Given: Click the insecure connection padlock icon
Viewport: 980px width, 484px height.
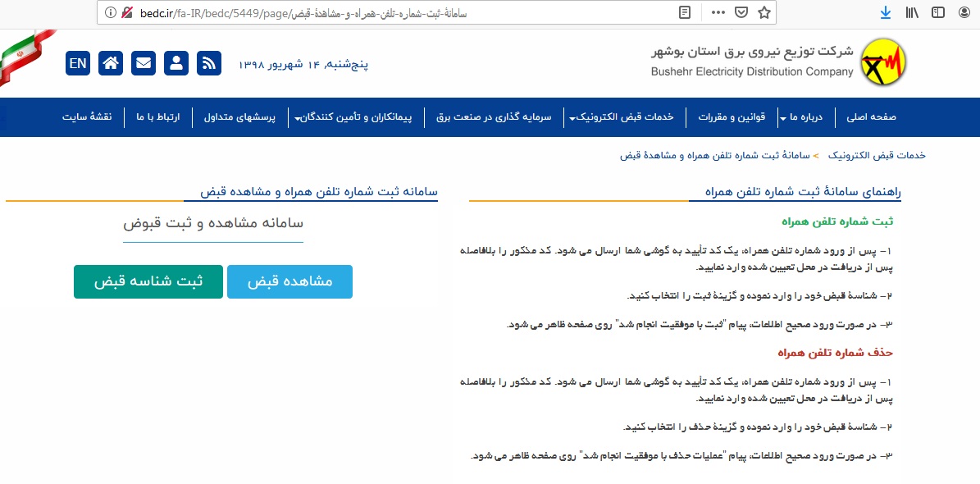Looking at the screenshot, I should coord(127,12).
